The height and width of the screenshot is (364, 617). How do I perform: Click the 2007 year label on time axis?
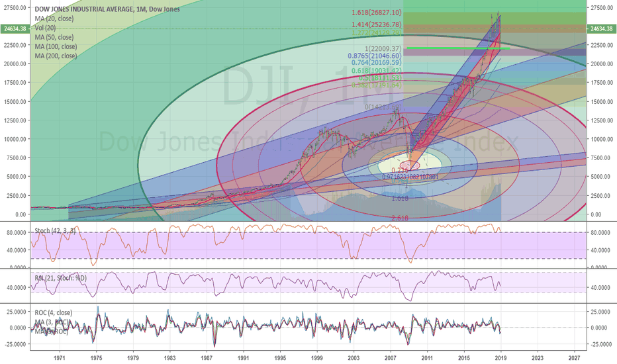pyautogui.click(x=391, y=357)
